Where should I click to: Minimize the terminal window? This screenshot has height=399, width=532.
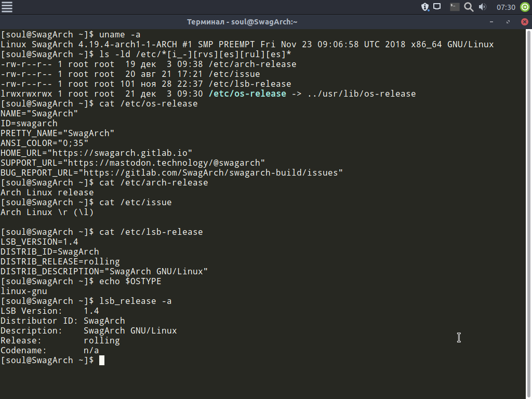pos(491,22)
